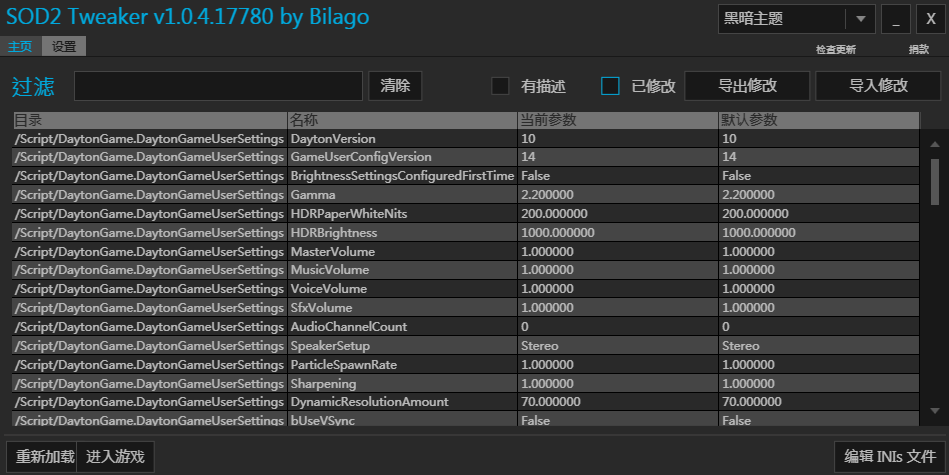The height and width of the screenshot is (475, 949).
Task: Toggle the 已修改 checkbox
Action: coord(610,86)
